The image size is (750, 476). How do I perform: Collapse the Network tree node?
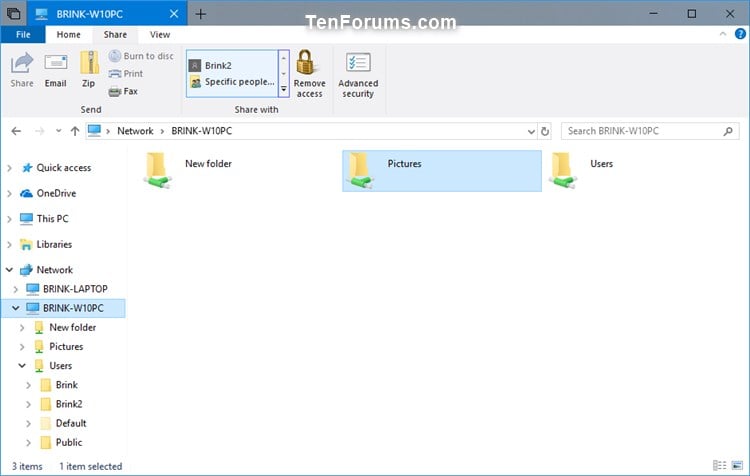[x=9, y=270]
